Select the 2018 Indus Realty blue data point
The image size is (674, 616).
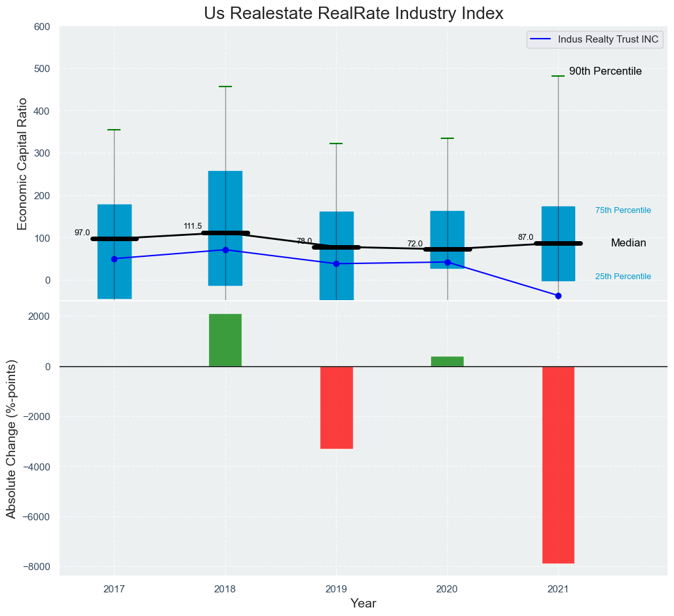coord(225,250)
